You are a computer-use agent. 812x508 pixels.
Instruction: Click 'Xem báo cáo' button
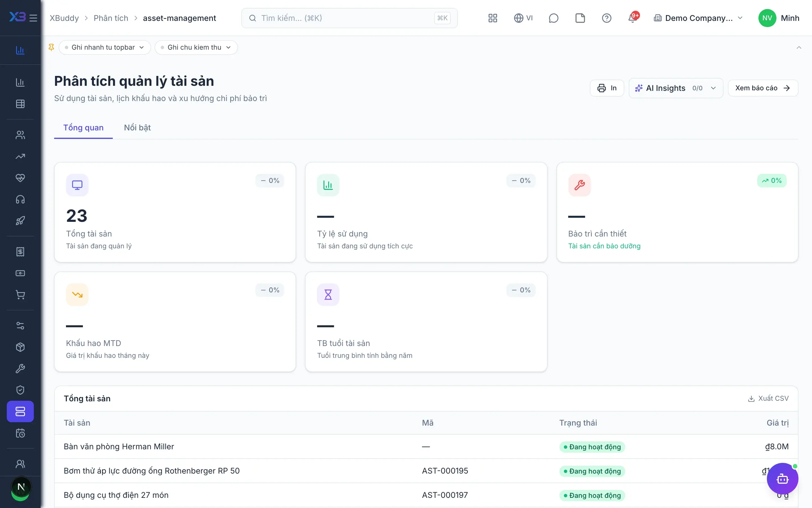coord(763,88)
